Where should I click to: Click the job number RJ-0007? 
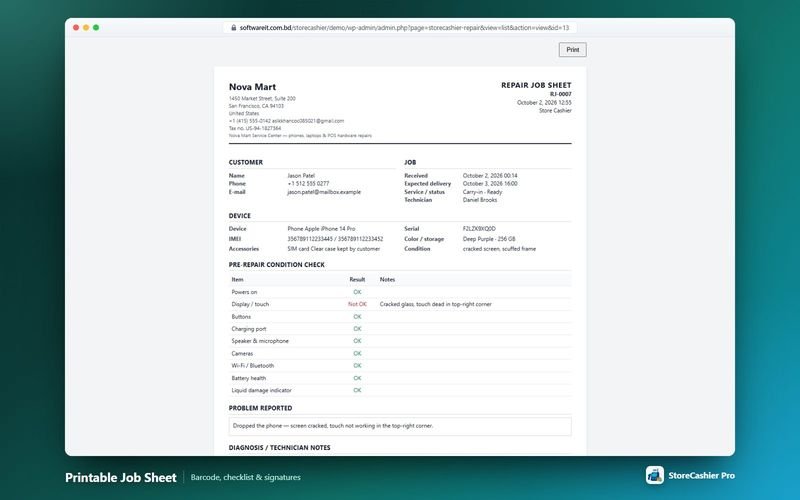(561, 94)
